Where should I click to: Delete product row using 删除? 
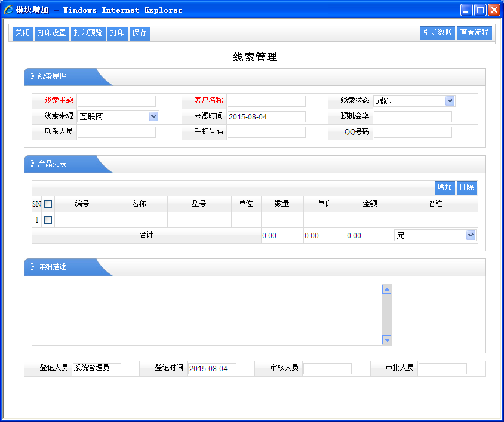pos(466,188)
